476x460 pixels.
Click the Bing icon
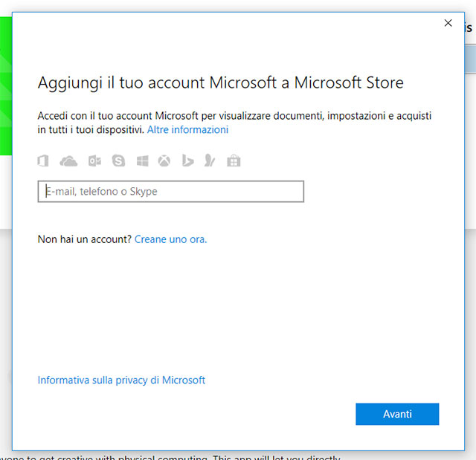pyautogui.click(x=187, y=161)
